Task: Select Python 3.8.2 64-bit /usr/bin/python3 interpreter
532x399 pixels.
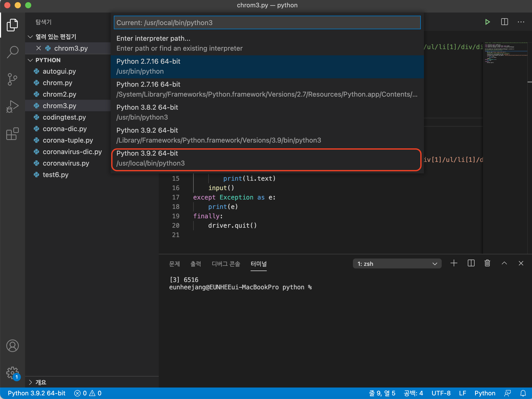Action: [267, 112]
